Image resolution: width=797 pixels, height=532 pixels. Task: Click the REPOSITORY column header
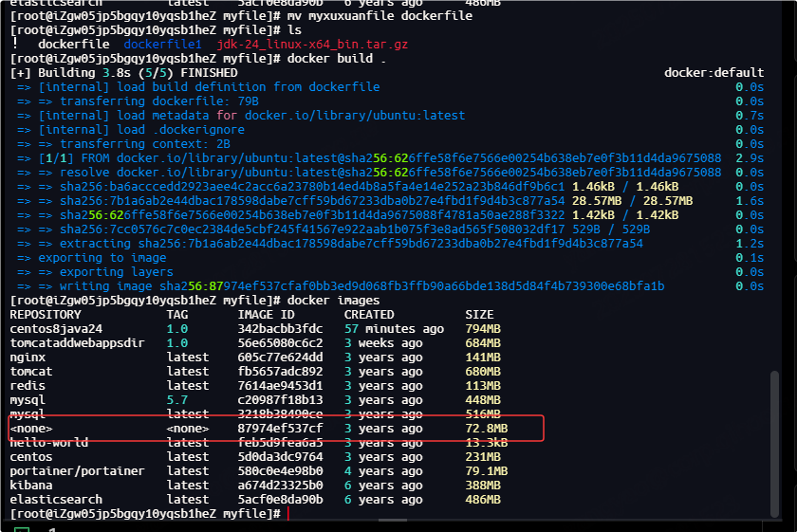pyautogui.click(x=46, y=315)
